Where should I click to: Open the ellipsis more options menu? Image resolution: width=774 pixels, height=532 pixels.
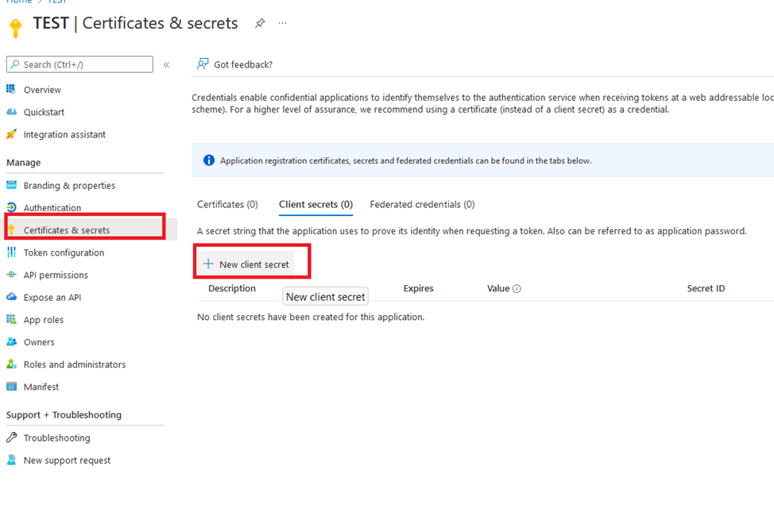(282, 23)
